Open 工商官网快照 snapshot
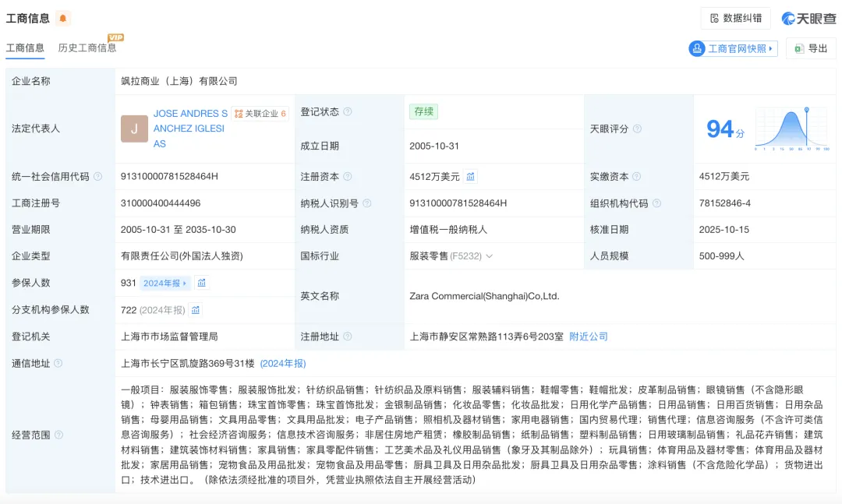Screen dimensions: 842x504 point(733,48)
